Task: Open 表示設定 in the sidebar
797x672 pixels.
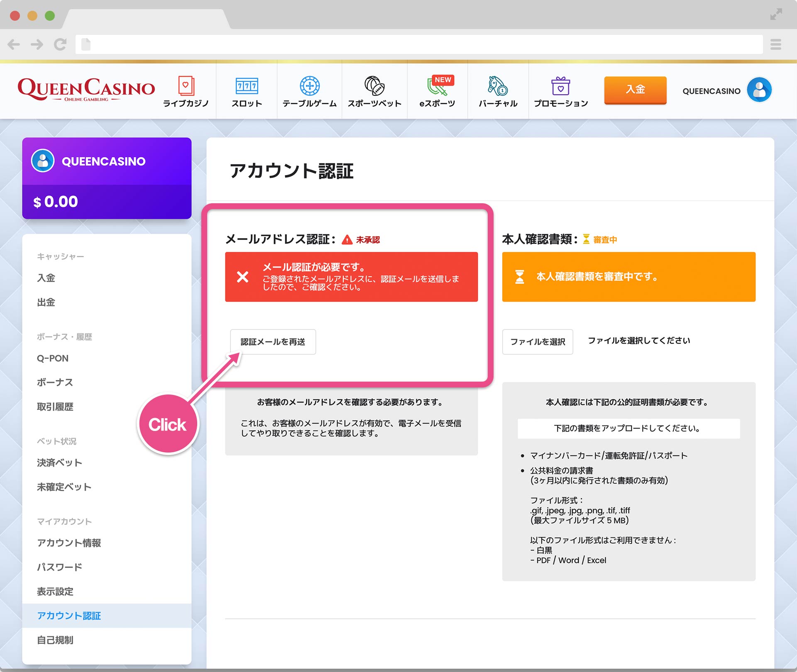Action: (x=55, y=592)
